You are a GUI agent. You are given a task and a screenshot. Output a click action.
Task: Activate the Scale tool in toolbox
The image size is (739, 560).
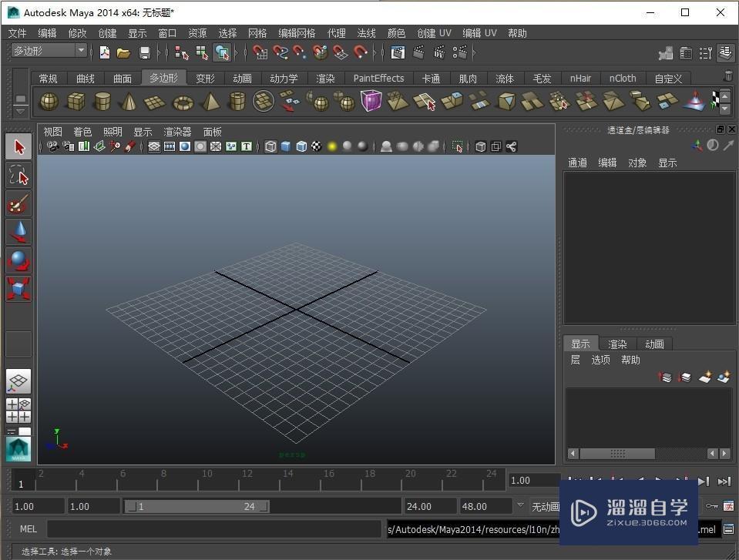[18, 289]
